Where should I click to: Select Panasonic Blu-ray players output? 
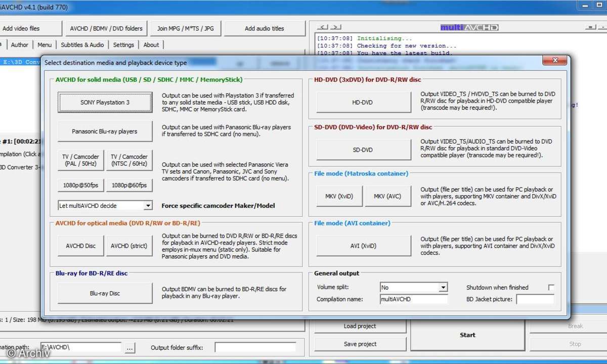pos(105,131)
